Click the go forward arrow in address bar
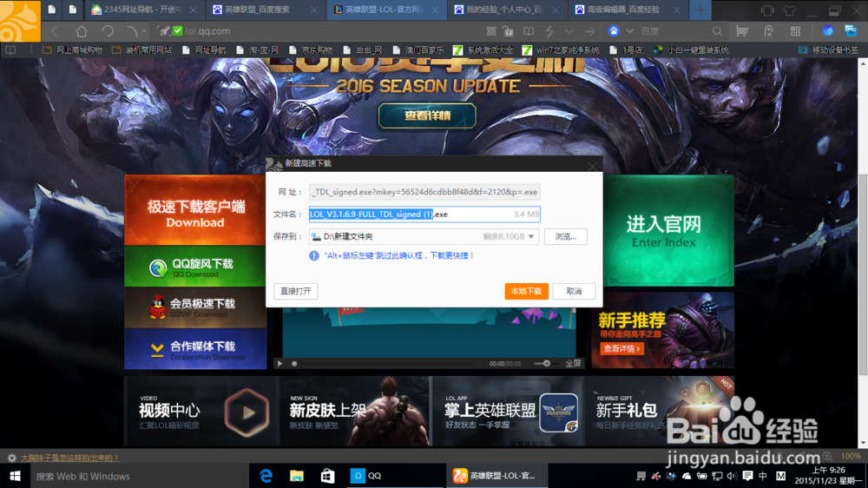 click(589, 31)
